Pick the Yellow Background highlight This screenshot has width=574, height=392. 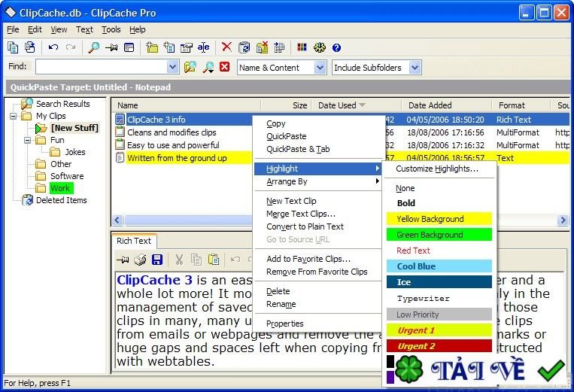[439, 219]
